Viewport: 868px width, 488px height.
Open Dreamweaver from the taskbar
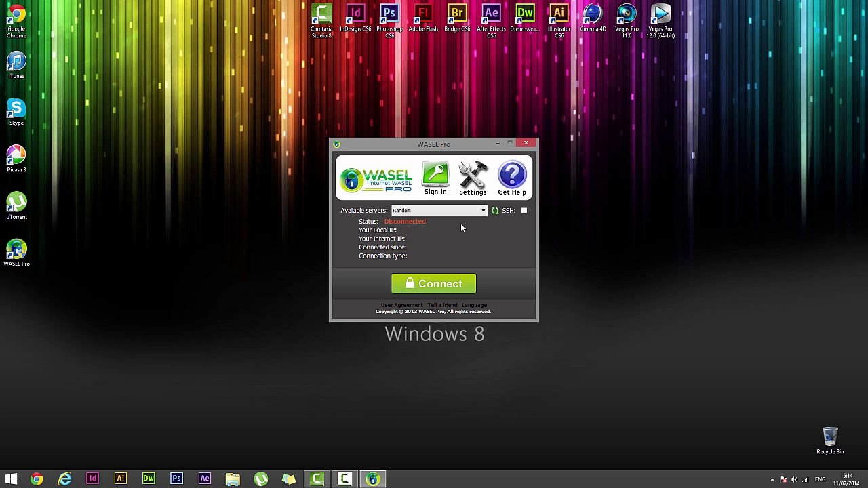click(x=149, y=479)
